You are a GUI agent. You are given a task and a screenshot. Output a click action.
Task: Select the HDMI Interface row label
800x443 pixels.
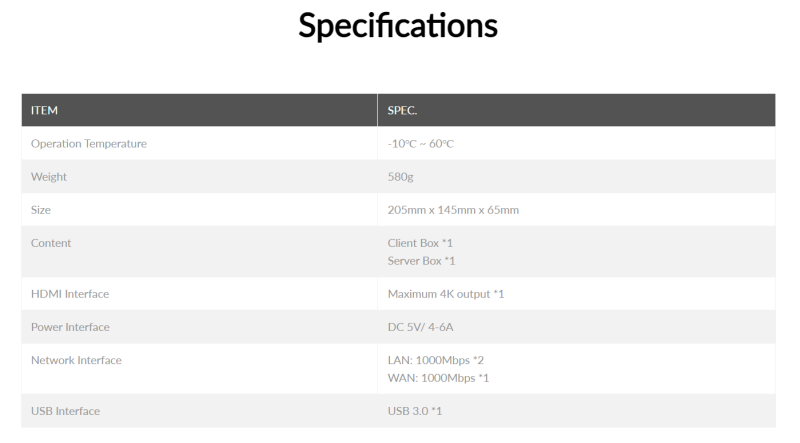click(x=70, y=294)
